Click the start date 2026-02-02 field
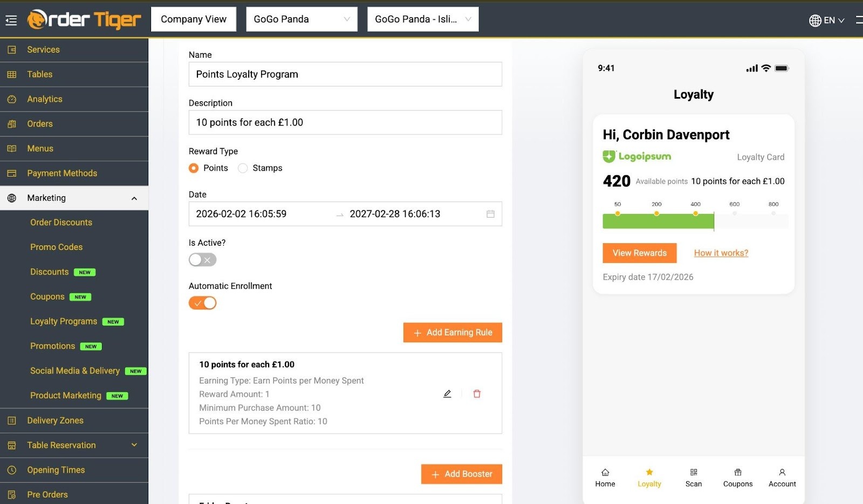863x504 pixels. (241, 214)
